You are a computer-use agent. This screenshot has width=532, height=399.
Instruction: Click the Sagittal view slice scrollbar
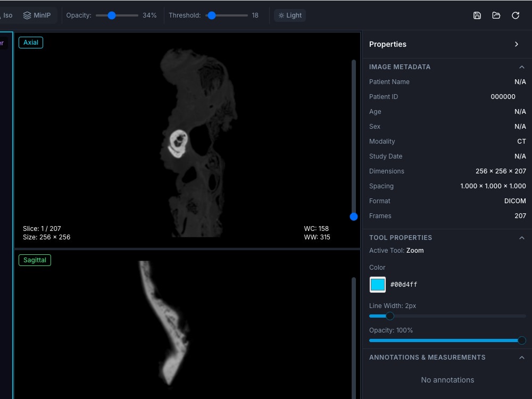[354, 338]
